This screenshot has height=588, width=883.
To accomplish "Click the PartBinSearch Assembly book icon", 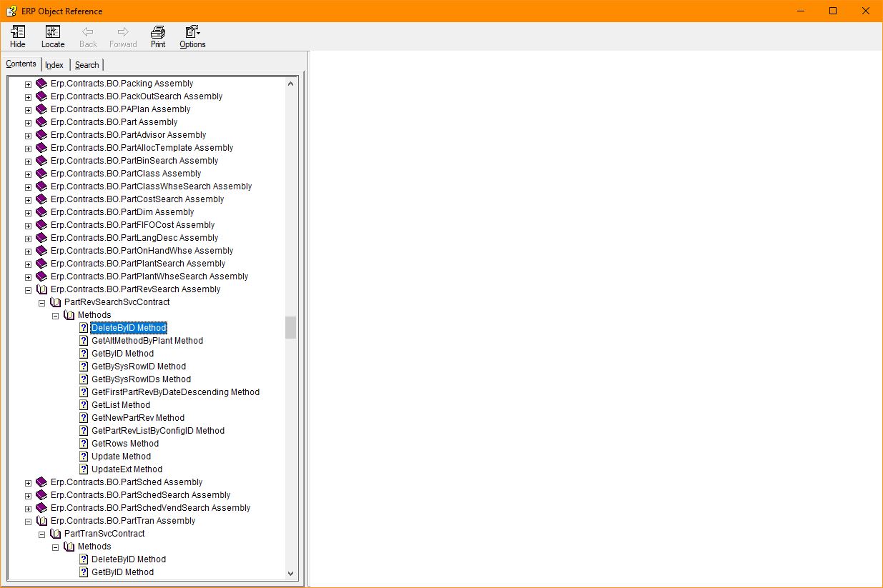I will (x=41, y=161).
